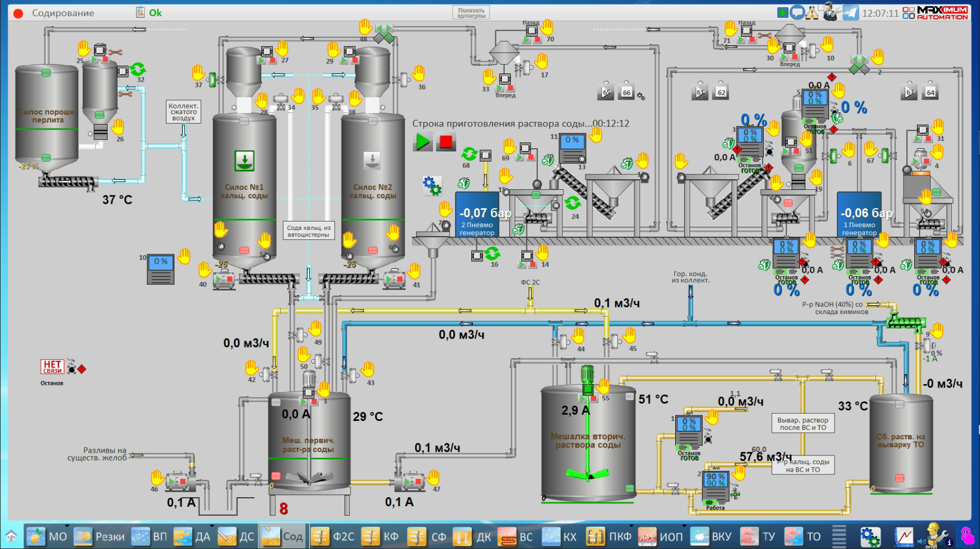Go to the Home screen icon
Viewport: 980px width, 549px height.
click(11, 536)
